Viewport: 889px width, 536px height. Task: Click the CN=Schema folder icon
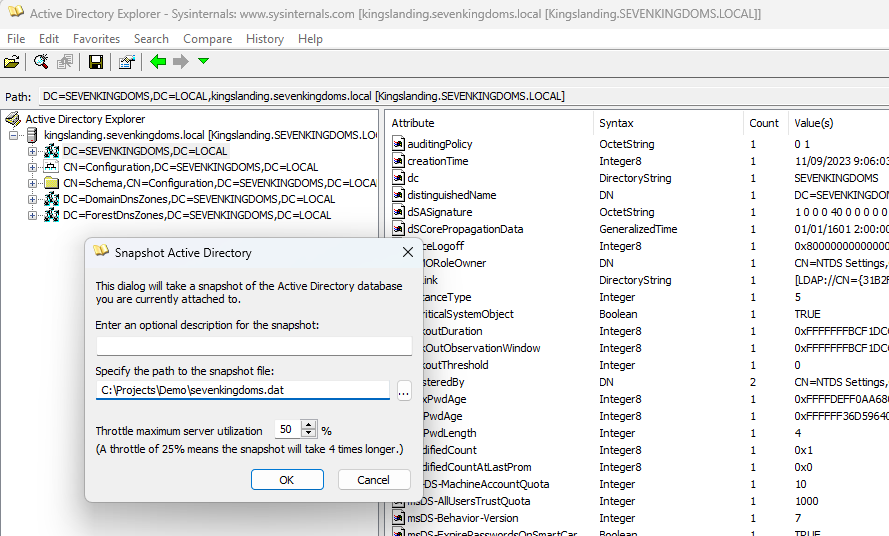tap(52, 183)
